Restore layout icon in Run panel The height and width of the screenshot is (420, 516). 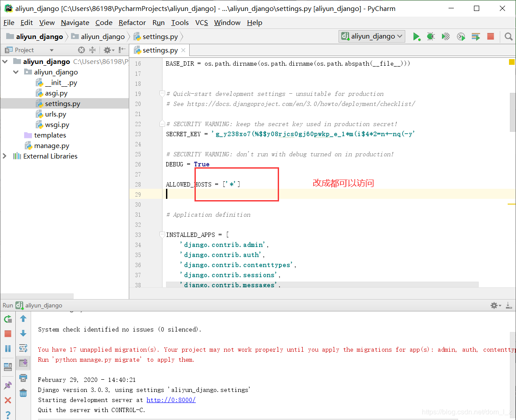[8, 367]
